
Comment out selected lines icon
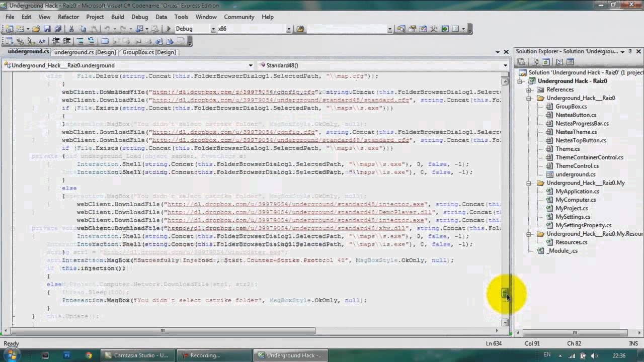click(80, 41)
